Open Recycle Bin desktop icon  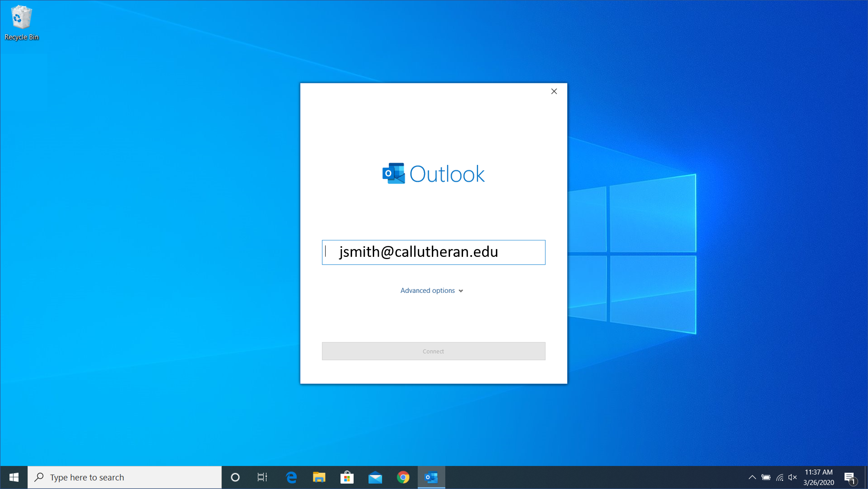click(x=21, y=23)
